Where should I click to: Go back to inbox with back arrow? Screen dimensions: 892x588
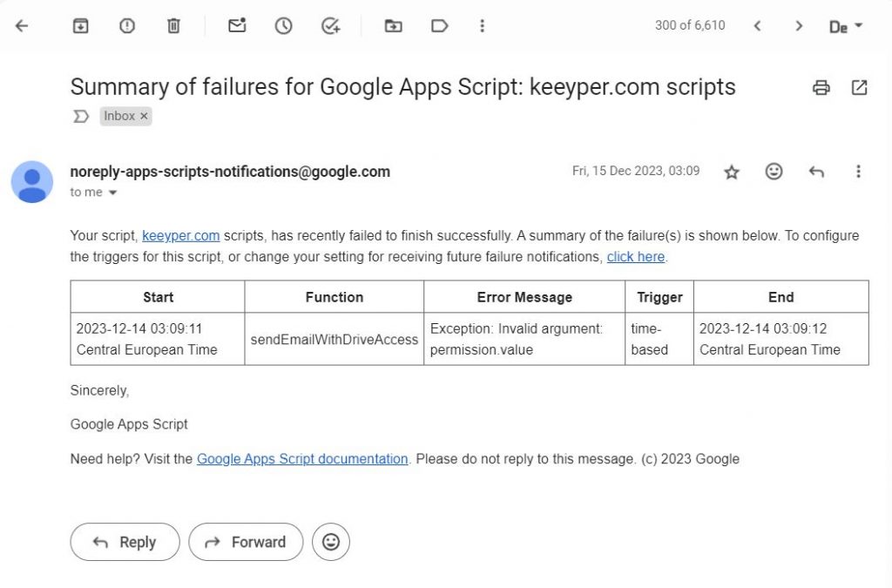22,26
